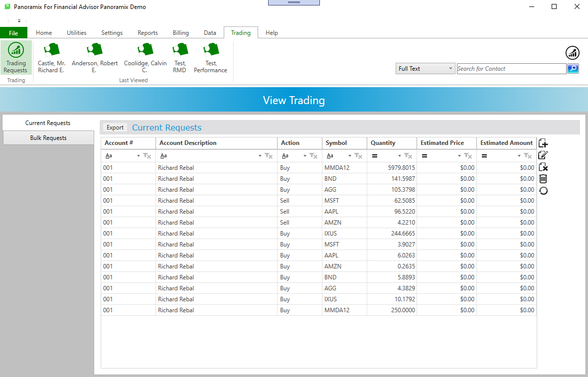This screenshot has height=377, width=588.
Task: Refresh the current requests list
Action: tap(543, 191)
